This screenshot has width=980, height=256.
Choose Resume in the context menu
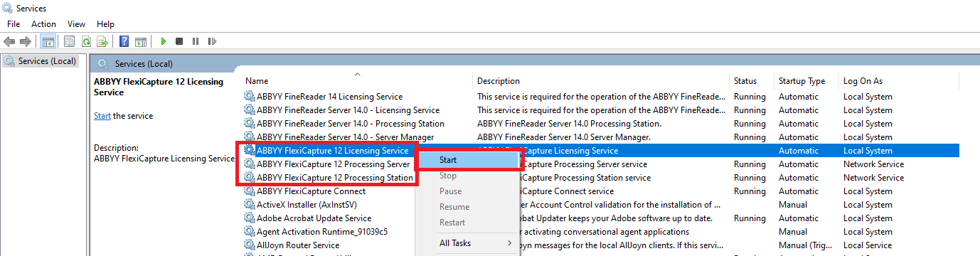pyautogui.click(x=468, y=207)
